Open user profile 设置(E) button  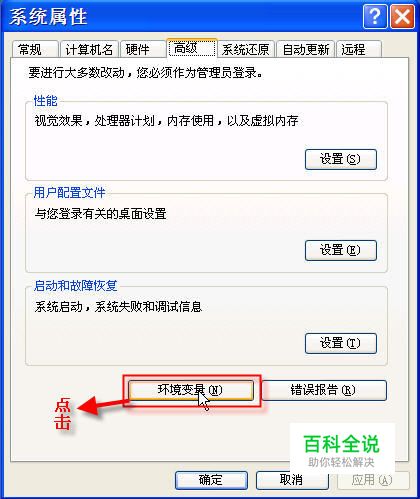341,250
